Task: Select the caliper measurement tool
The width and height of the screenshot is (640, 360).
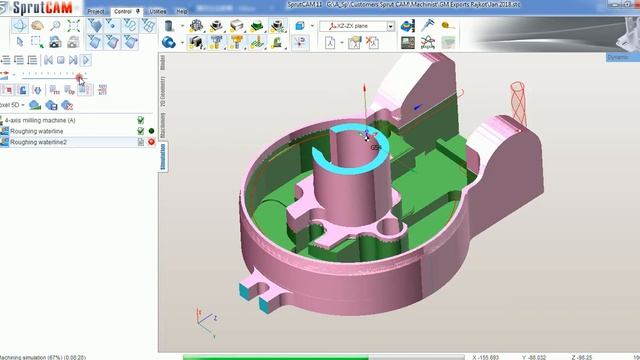Action: point(427,26)
